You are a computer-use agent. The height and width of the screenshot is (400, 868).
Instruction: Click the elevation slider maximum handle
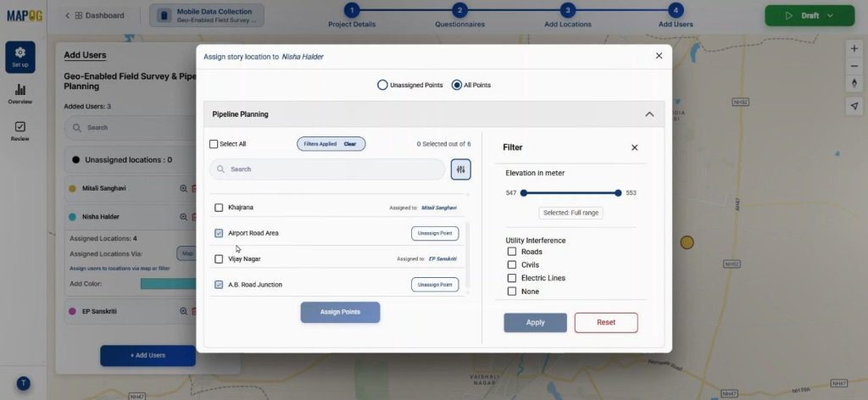pyautogui.click(x=618, y=193)
